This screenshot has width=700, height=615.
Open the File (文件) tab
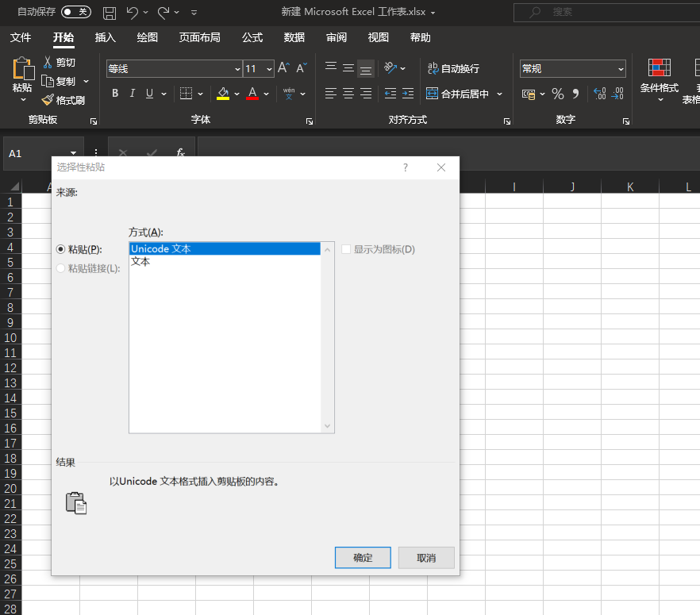coord(21,37)
